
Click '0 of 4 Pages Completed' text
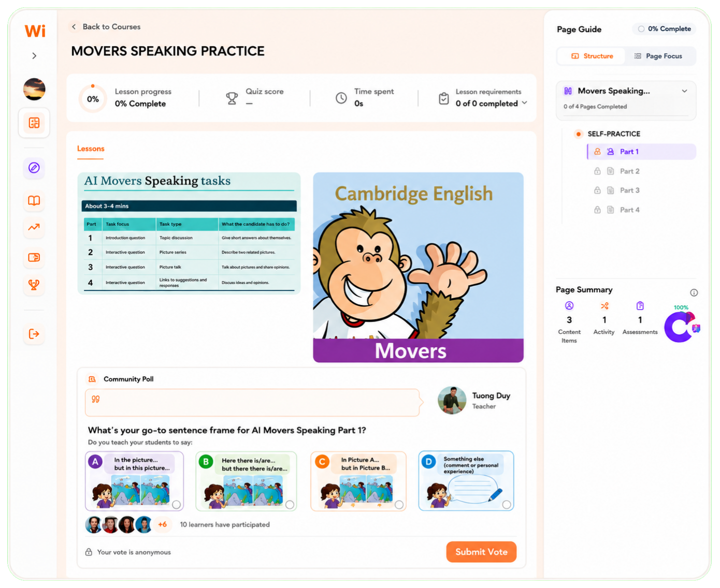point(595,107)
